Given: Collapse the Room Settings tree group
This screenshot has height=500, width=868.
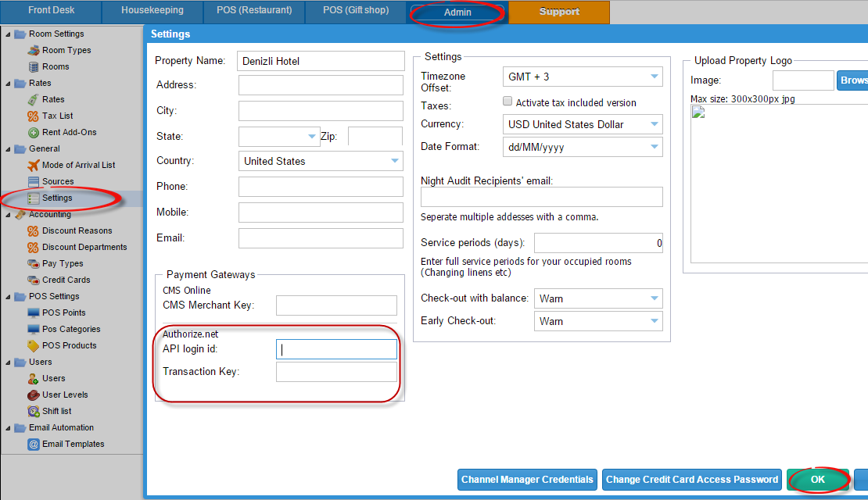Looking at the screenshot, I should [x=7, y=34].
